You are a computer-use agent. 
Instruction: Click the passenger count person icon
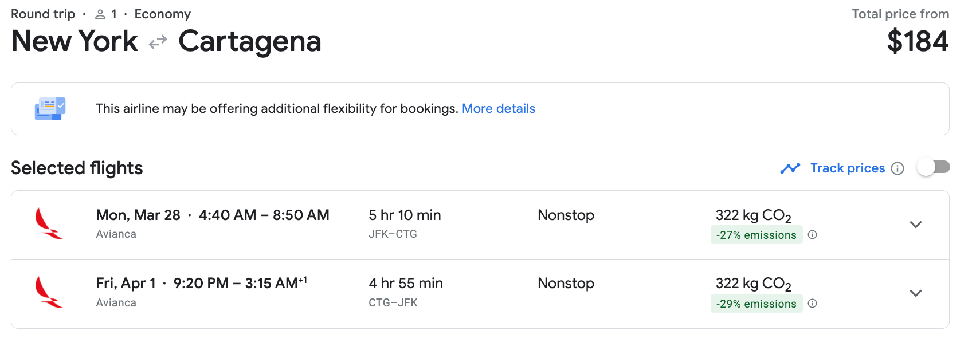100,14
